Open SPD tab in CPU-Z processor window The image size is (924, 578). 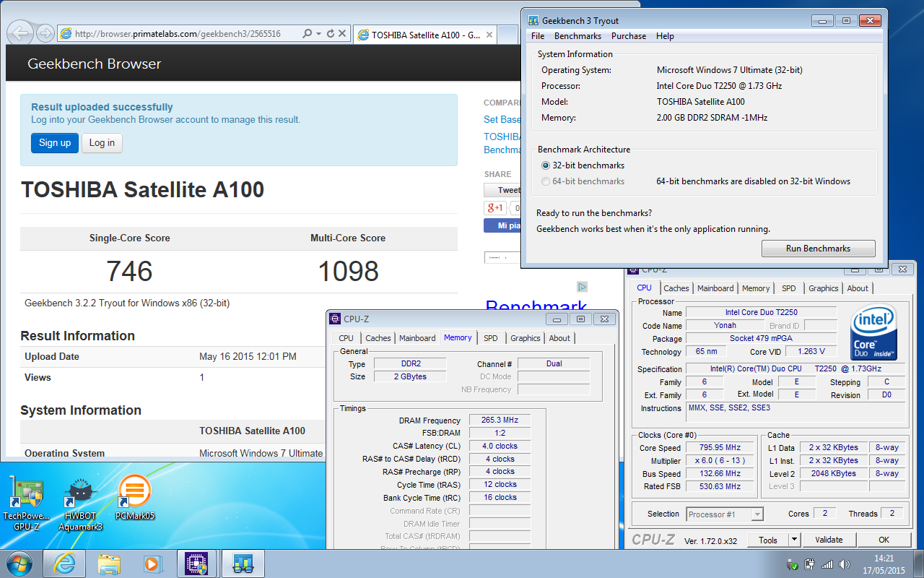click(x=789, y=288)
